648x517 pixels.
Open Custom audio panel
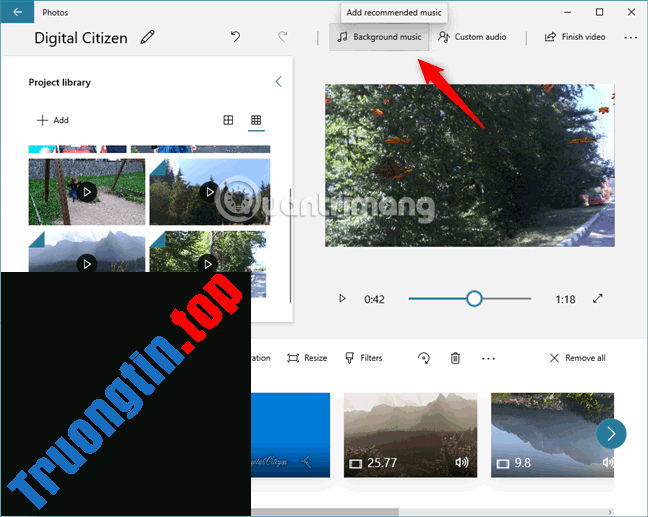coord(472,37)
